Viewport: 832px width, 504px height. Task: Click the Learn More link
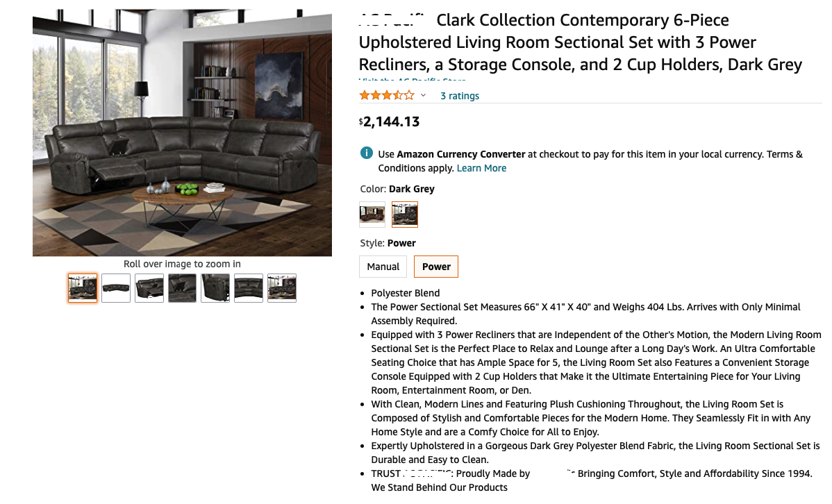(481, 168)
